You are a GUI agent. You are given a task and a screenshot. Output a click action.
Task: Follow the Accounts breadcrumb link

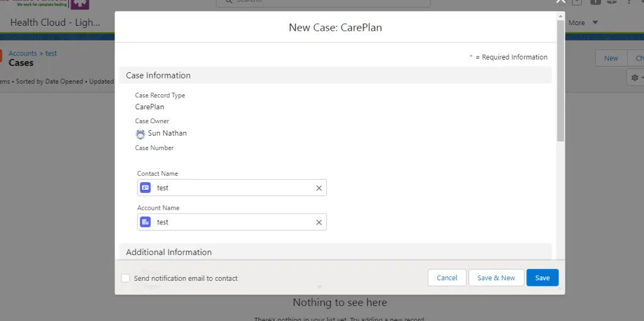23,53
